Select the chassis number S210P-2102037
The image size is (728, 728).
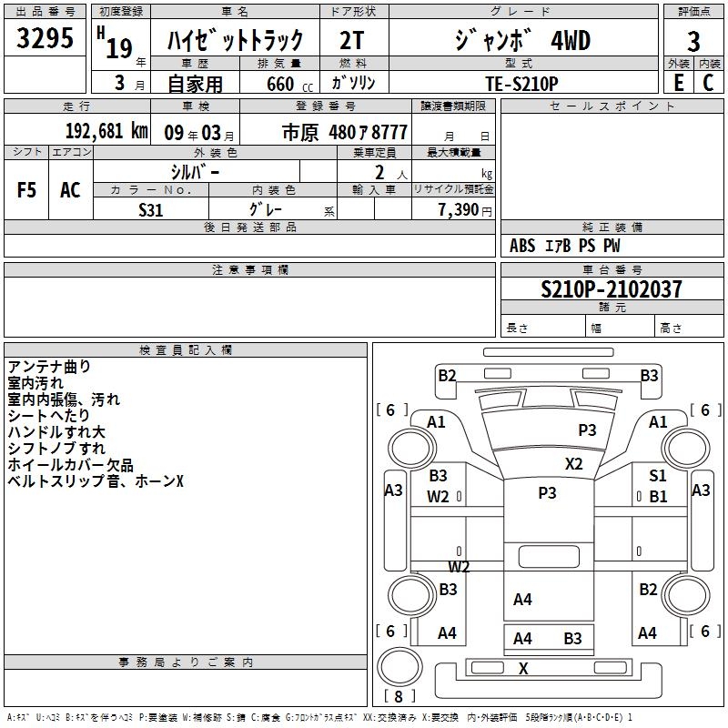point(611,289)
